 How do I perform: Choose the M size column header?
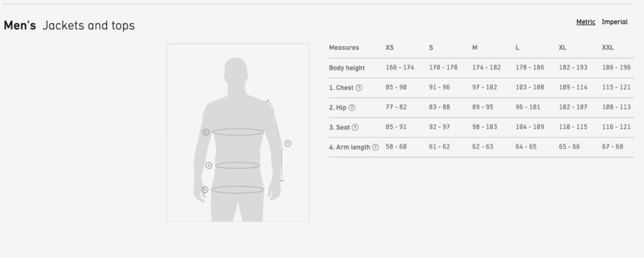pos(475,48)
